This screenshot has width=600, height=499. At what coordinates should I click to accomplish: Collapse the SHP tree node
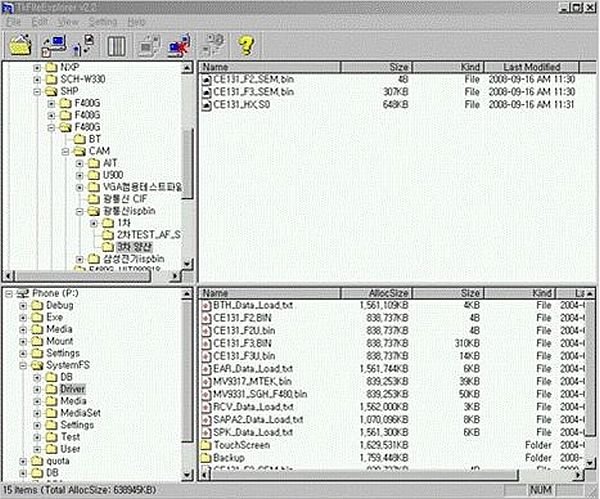37,91
